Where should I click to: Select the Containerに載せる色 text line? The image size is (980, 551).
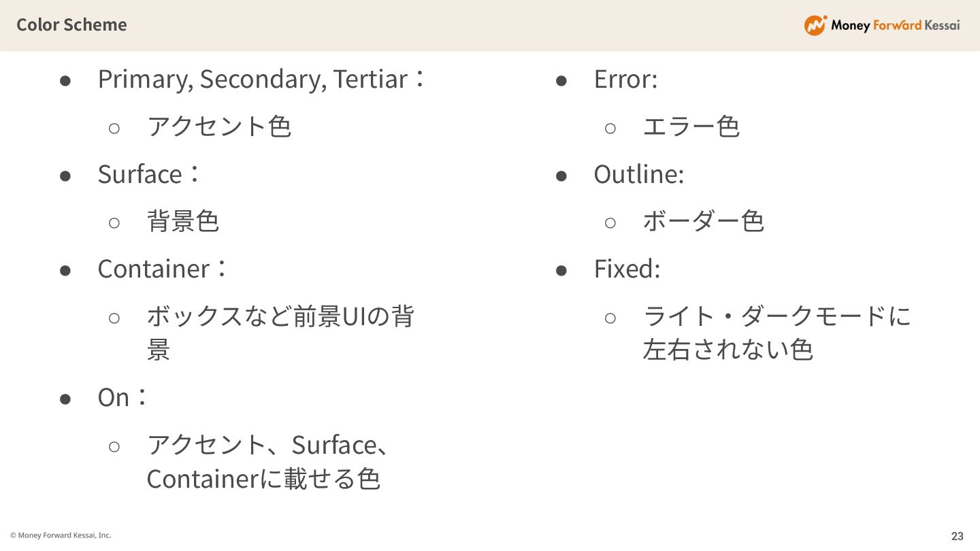[x=263, y=479]
